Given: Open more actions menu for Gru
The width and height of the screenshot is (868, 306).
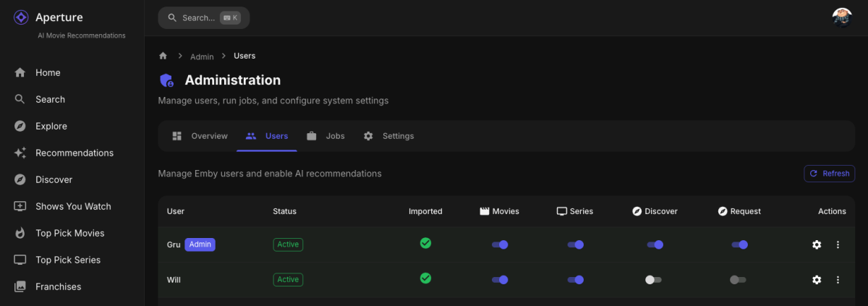Looking at the screenshot, I should pos(838,245).
